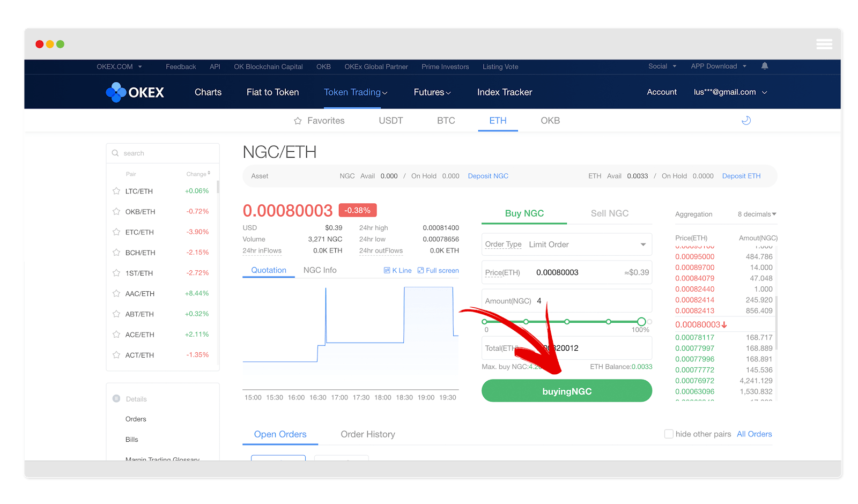Image resolution: width=858 pixels, height=504 pixels.
Task: Sort pairs by Change column
Action: point(198,174)
